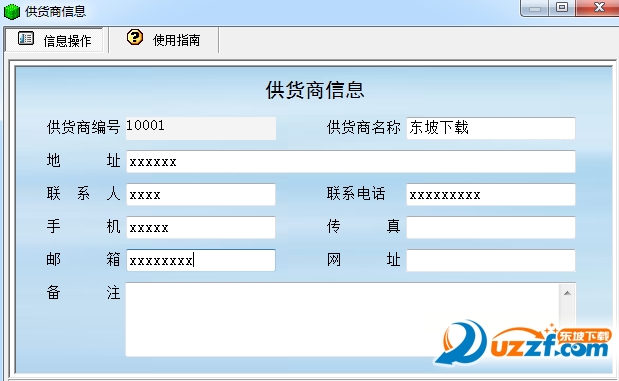
Task: Click the empty 传真 fax field
Action: click(491, 227)
